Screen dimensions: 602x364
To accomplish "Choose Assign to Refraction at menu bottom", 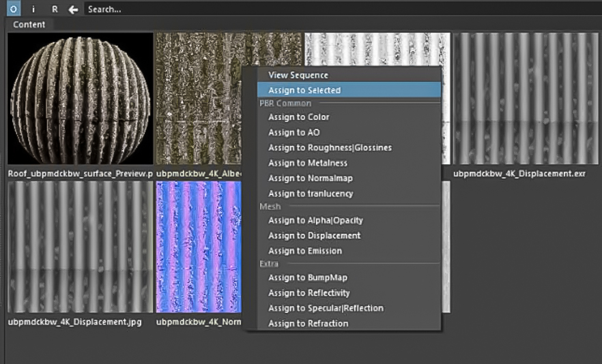I will (x=308, y=323).
